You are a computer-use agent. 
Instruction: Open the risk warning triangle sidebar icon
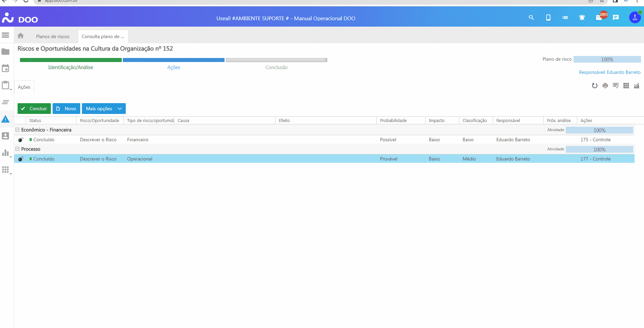click(x=5, y=119)
